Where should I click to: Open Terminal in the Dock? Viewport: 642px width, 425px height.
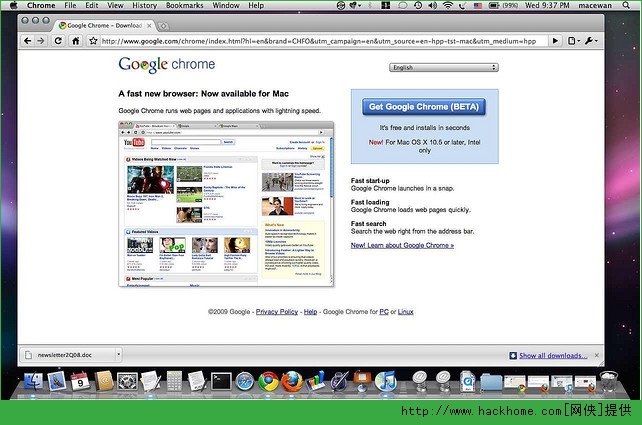pyautogui.click(x=221, y=382)
